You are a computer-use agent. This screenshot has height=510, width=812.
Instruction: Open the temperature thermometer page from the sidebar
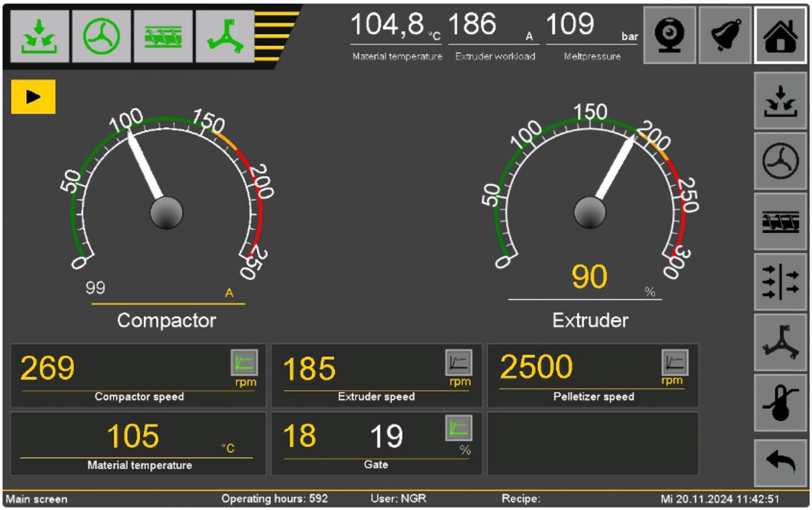(780, 403)
